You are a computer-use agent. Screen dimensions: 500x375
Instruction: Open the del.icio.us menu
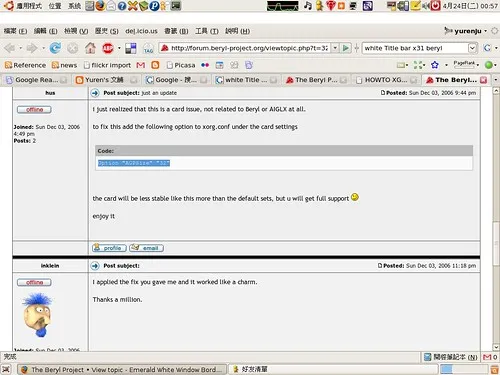click(x=141, y=31)
